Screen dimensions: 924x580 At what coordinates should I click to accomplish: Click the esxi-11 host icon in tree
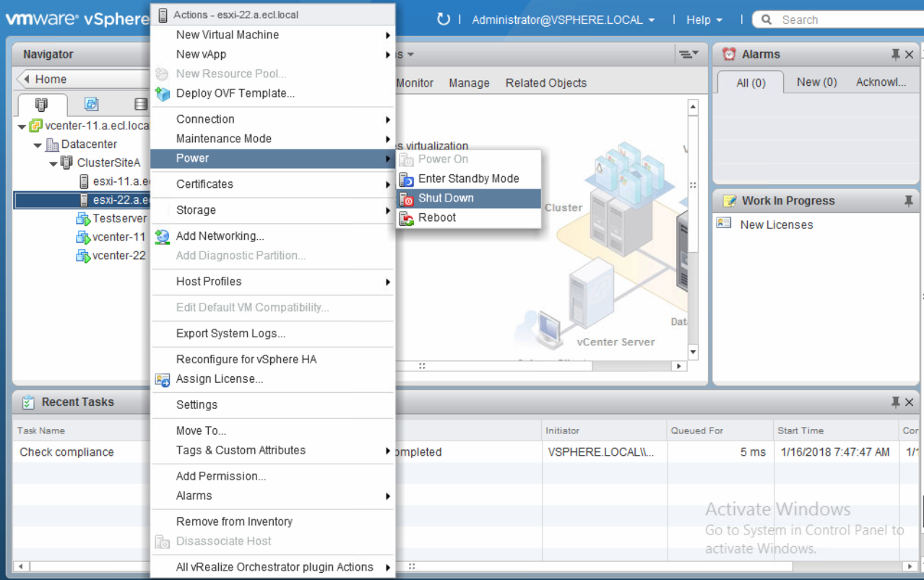85,181
